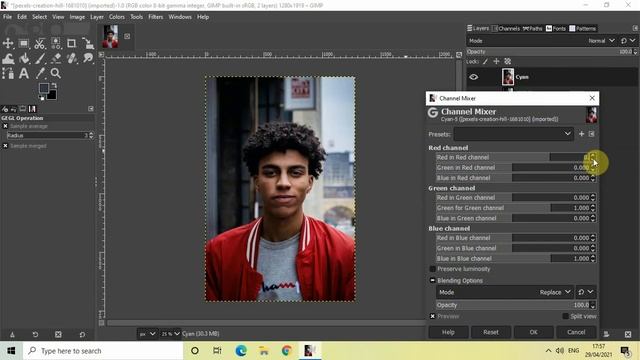Open the zoom percentage dropdown in status bar
The height and width of the screenshot is (360, 640).
(x=170, y=334)
